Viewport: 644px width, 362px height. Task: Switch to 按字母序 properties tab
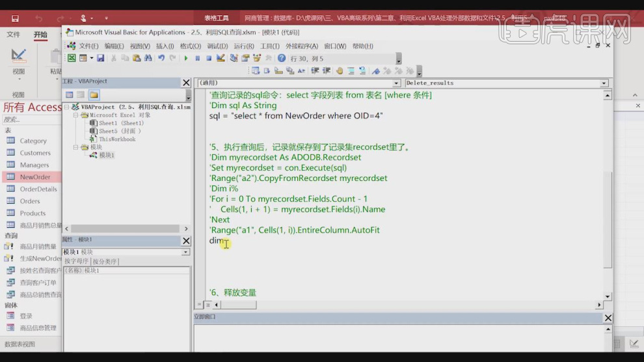pos(76,261)
